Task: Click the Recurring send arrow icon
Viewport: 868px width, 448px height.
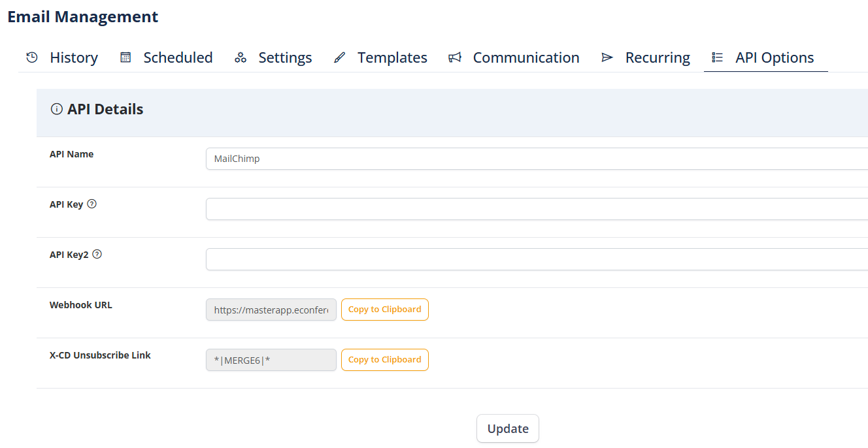Action: pyautogui.click(x=607, y=57)
